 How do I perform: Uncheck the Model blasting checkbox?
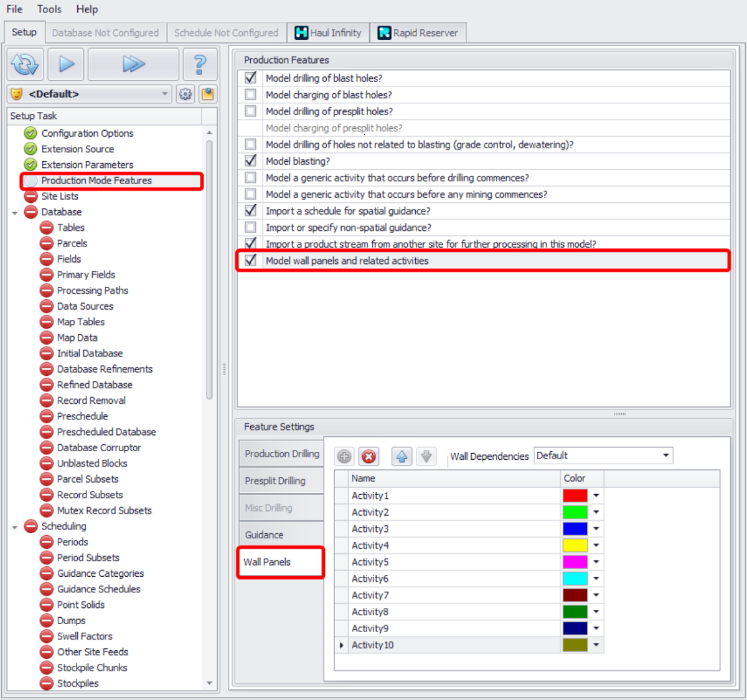pos(250,161)
